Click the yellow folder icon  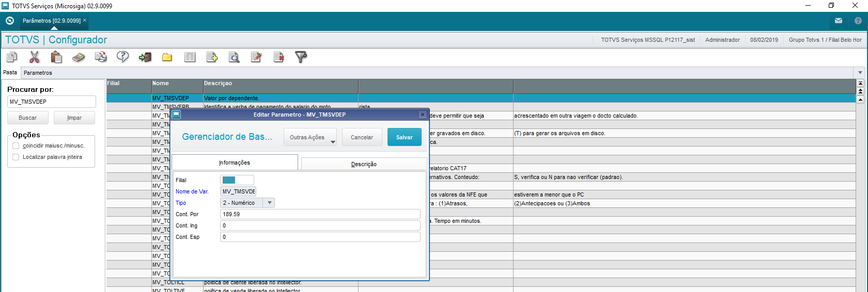pos(167,57)
